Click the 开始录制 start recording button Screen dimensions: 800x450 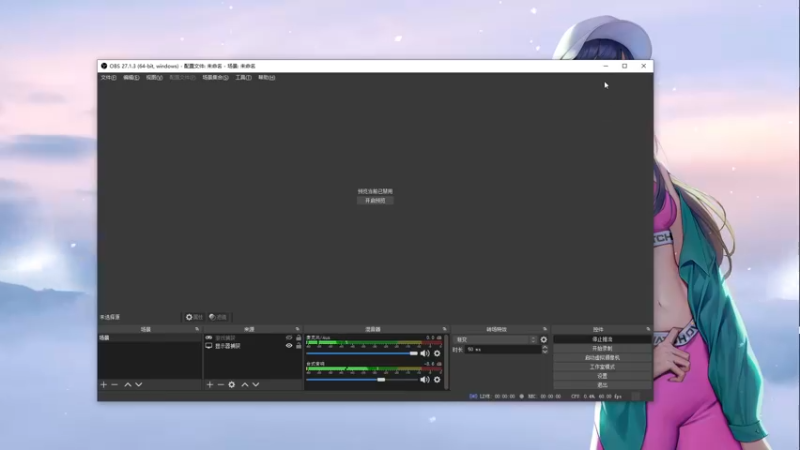[x=602, y=348]
